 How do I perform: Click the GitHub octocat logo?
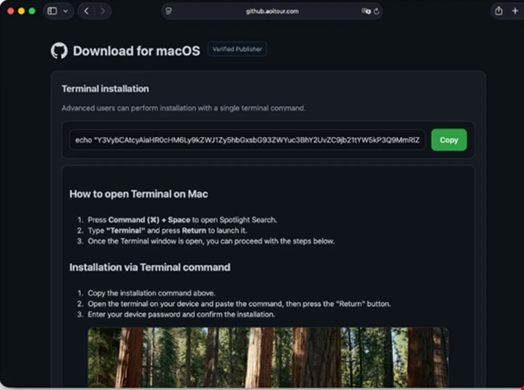(x=59, y=51)
